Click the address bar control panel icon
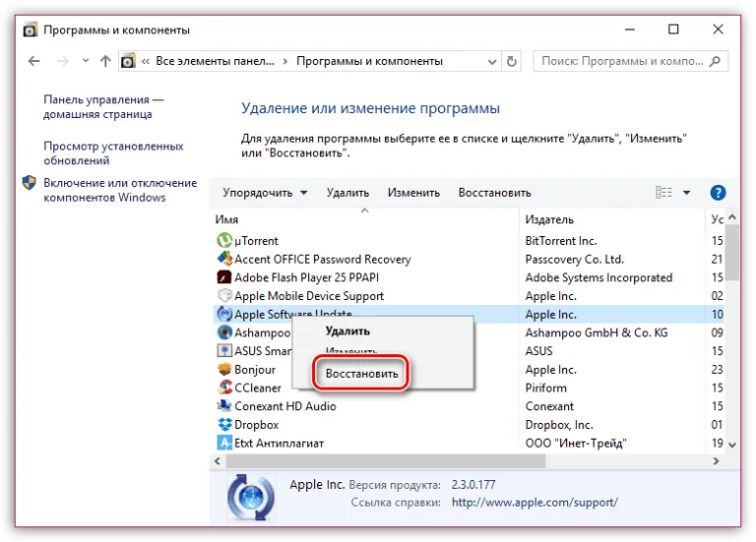756x542 pixels. (x=128, y=61)
